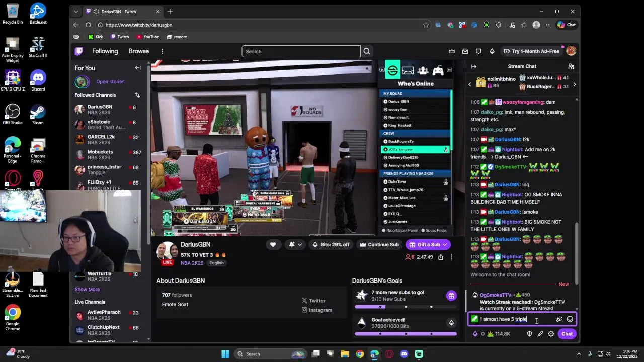644x362 pixels.
Task: Click Bits icon on Goal achieved card
Action: [x=451, y=323]
